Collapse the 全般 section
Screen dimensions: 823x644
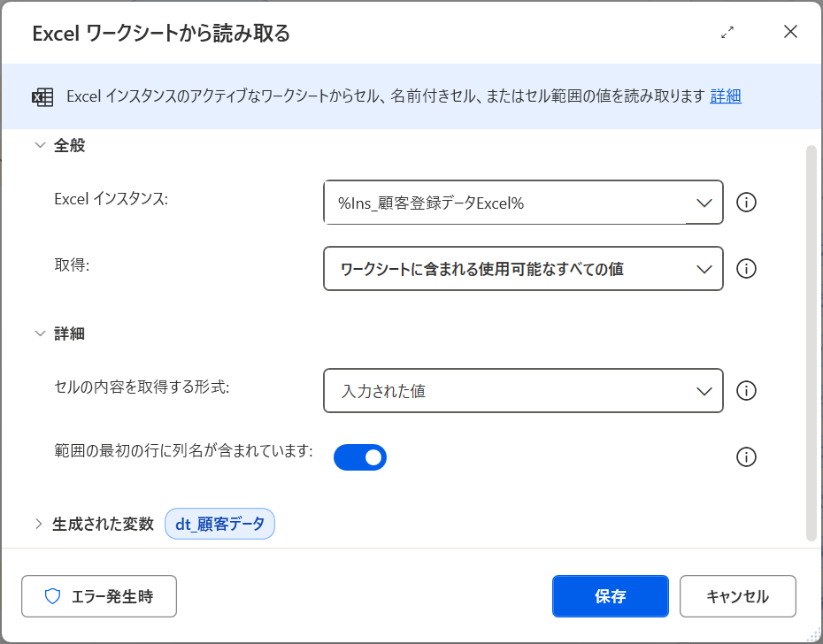tap(39, 145)
